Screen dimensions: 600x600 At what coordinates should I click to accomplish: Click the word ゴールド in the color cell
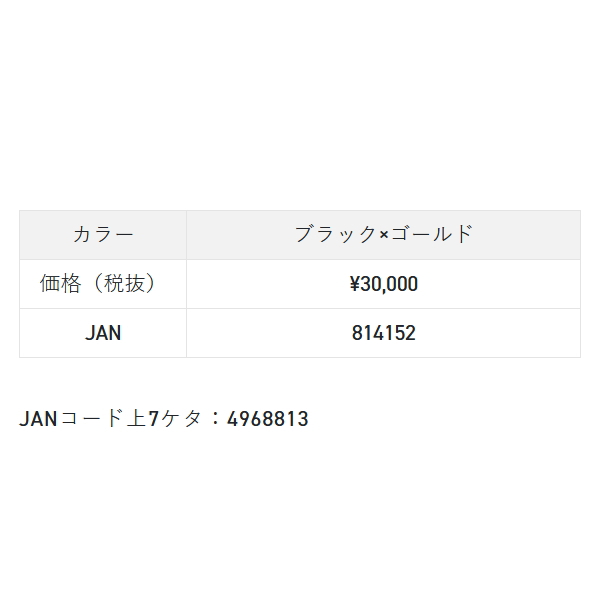click(x=431, y=235)
